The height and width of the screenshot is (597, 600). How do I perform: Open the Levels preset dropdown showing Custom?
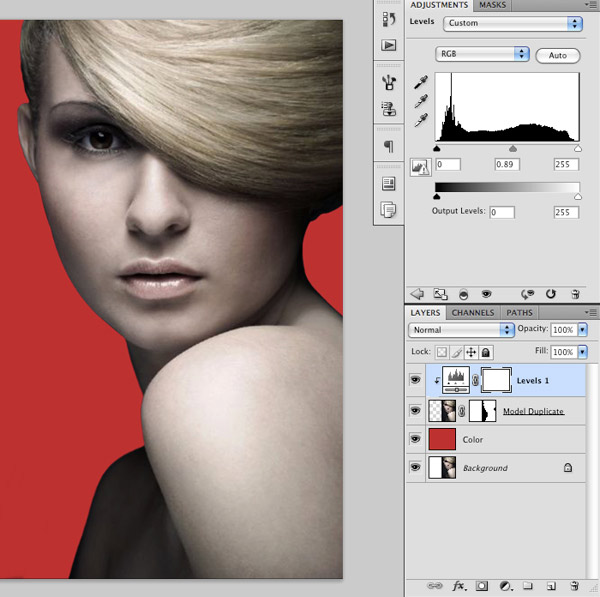pos(511,22)
